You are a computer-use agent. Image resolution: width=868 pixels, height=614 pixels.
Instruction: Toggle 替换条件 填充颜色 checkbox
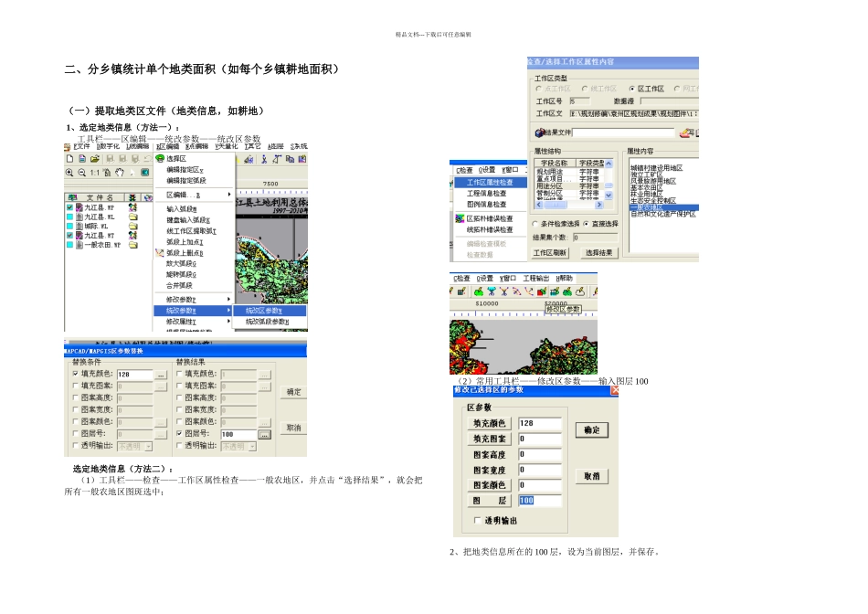coord(75,374)
